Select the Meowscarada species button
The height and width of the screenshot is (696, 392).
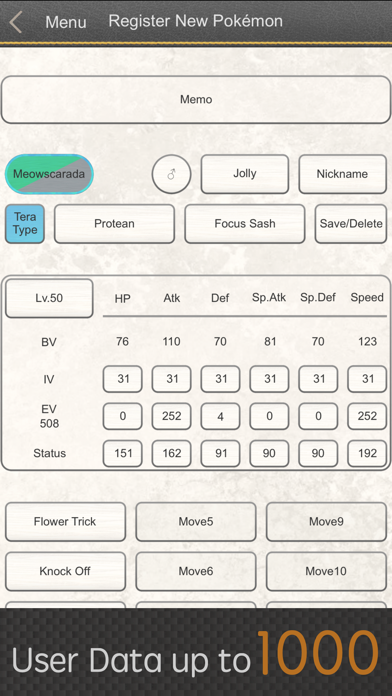pos(49,174)
